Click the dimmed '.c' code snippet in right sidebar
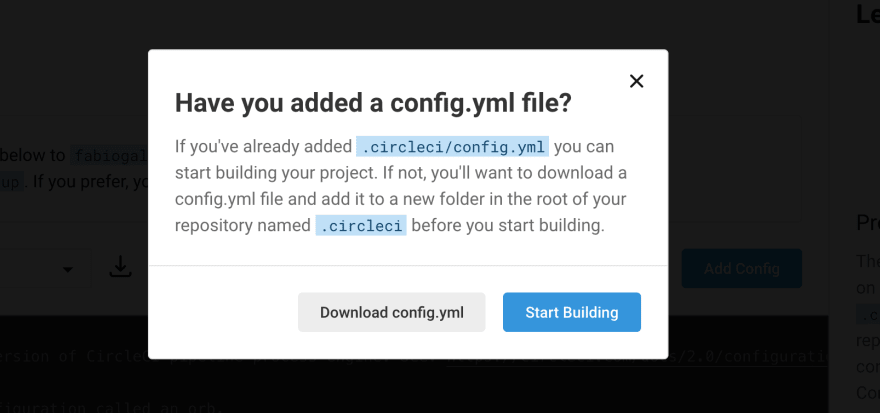 [868, 314]
